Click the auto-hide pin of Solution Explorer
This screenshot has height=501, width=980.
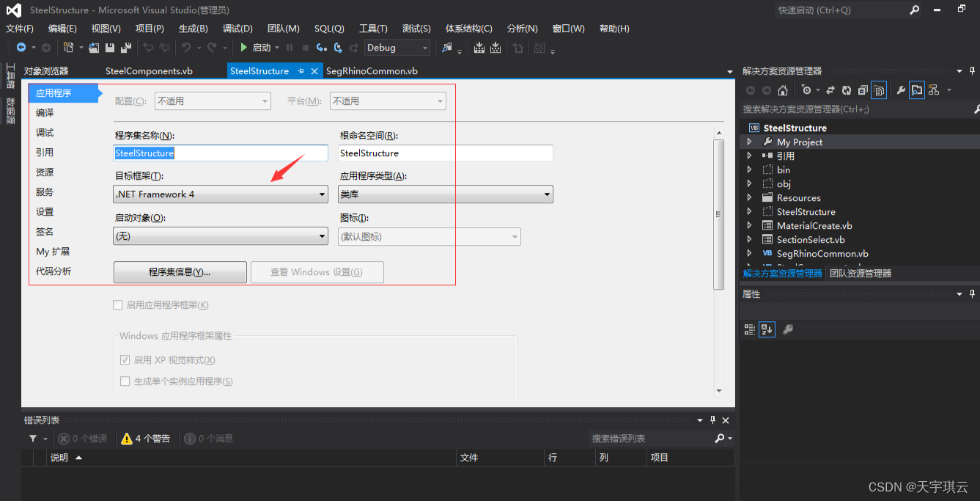[971, 71]
